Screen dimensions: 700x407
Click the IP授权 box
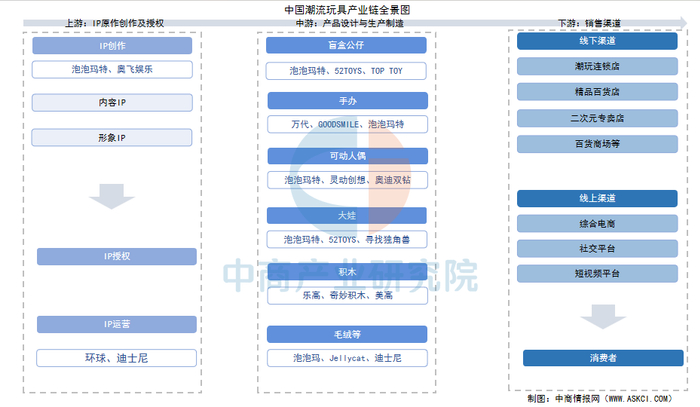(x=117, y=257)
